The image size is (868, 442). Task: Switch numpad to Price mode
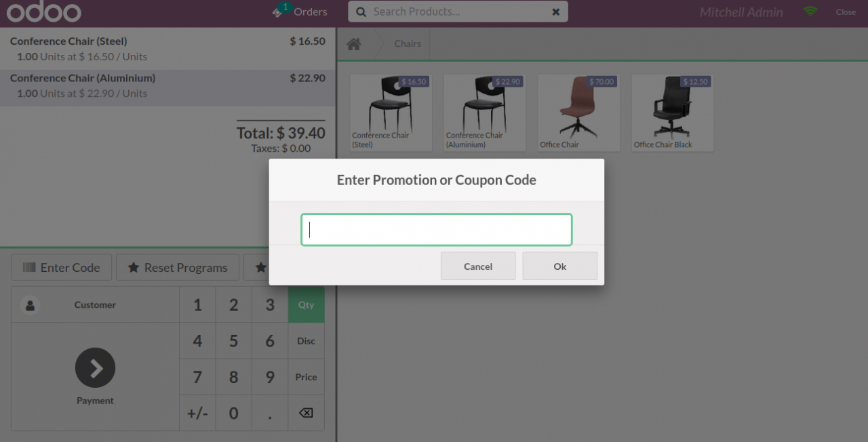[306, 377]
